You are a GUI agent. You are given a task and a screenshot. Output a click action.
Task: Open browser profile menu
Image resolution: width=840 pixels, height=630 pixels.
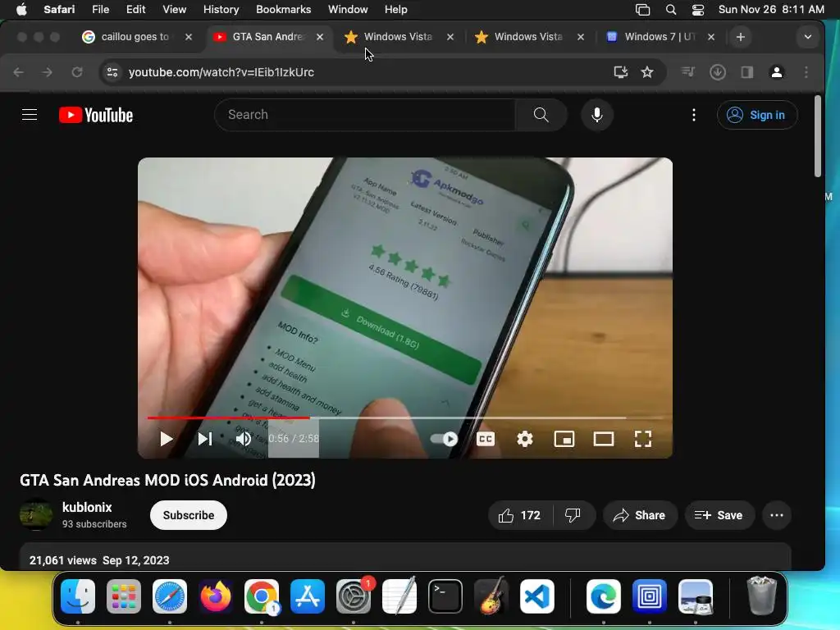[x=777, y=72]
